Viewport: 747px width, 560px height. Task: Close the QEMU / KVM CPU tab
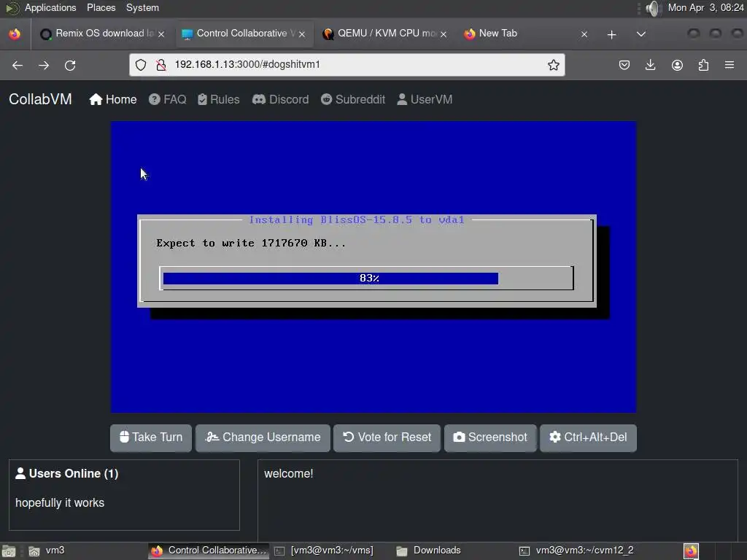[x=444, y=34]
